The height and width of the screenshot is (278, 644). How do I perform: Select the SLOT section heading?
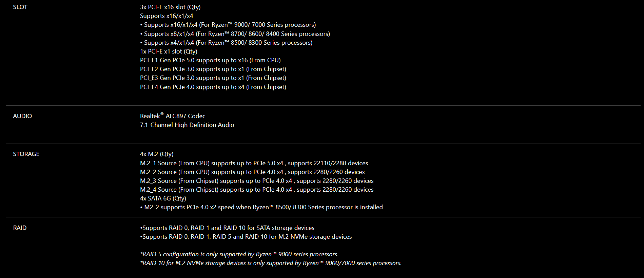(x=20, y=7)
